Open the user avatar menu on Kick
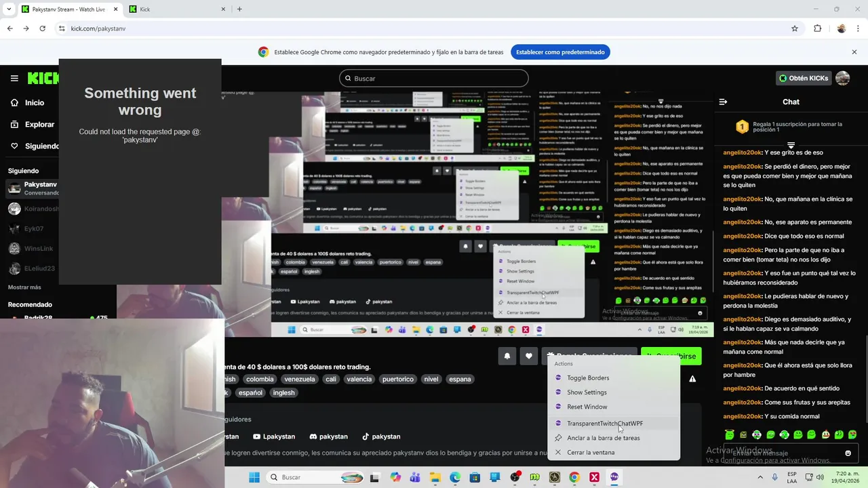This screenshot has width=868, height=488. 842,78
